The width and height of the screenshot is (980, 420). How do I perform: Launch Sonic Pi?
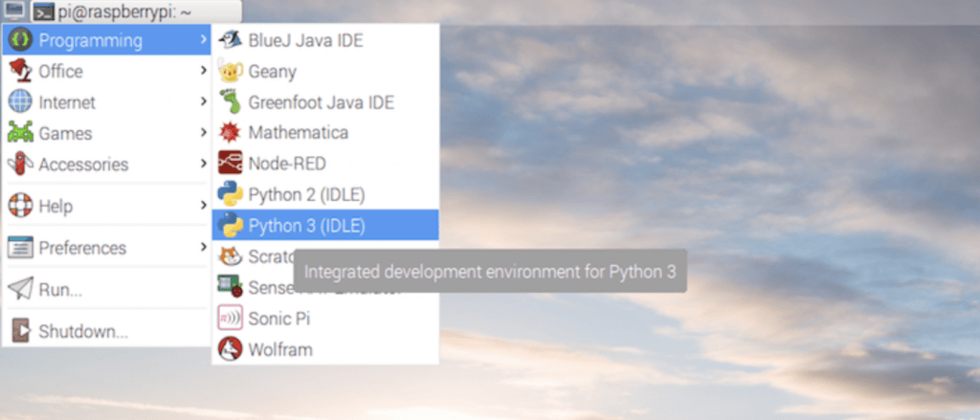click(325, 319)
